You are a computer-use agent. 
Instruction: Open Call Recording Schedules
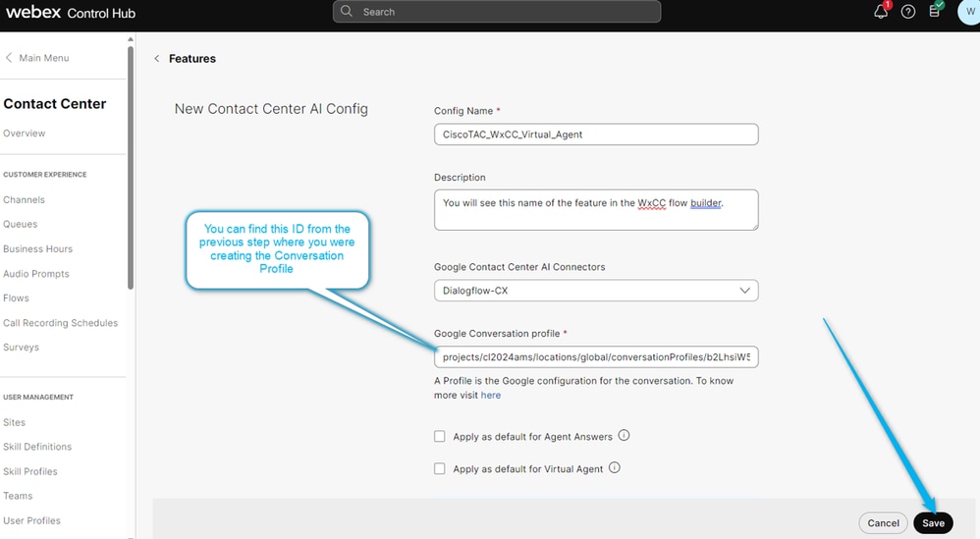pos(61,323)
